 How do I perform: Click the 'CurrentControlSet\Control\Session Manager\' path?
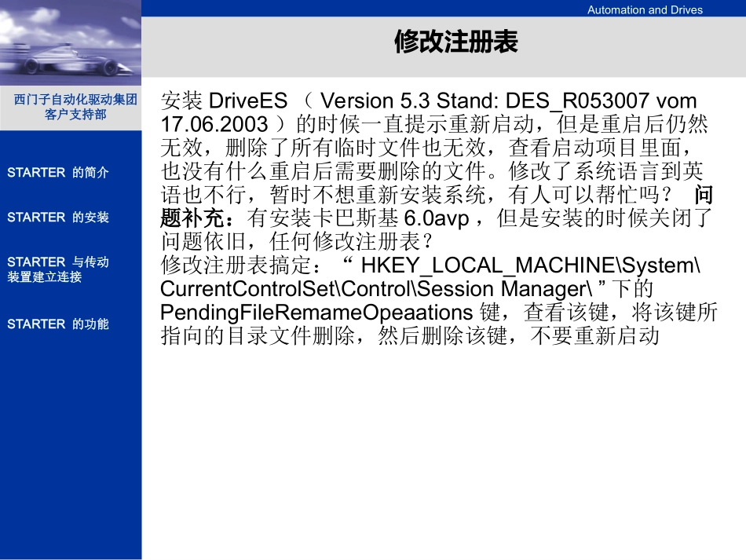click(x=376, y=289)
